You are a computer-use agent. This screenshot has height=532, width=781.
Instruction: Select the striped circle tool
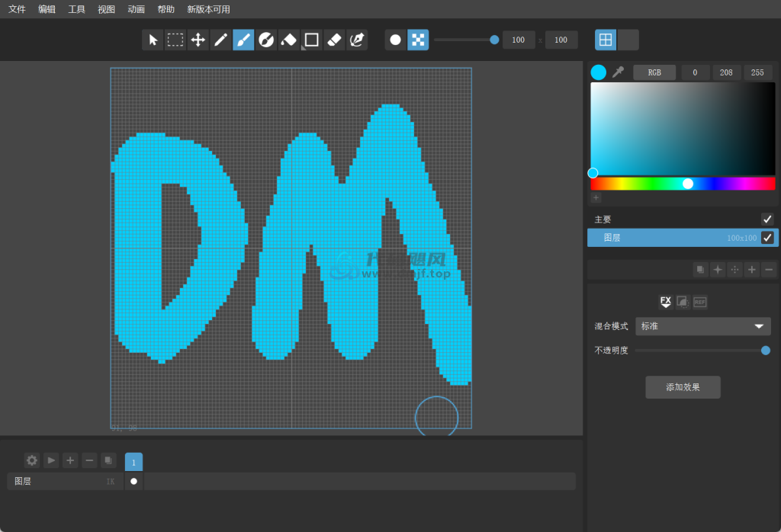[x=266, y=40]
